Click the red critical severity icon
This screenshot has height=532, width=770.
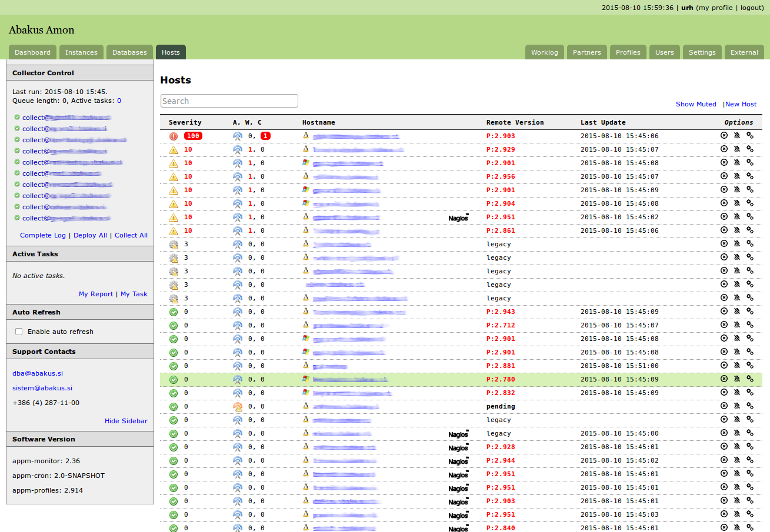click(x=174, y=136)
